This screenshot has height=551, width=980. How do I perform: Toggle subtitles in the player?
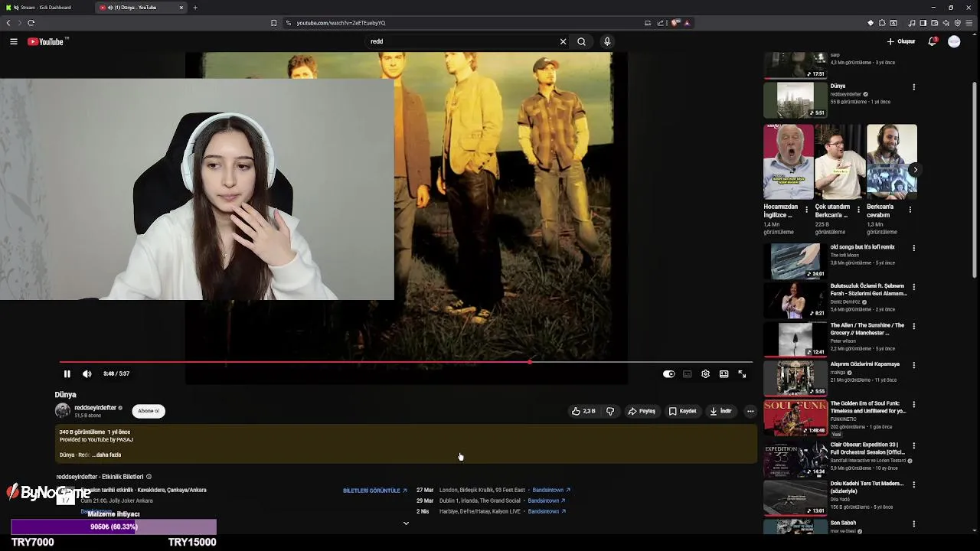tap(688, 373)
